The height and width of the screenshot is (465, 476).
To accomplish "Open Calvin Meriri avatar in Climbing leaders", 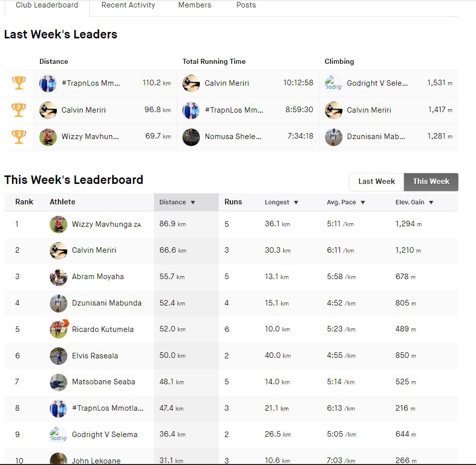I will [x=333, y=110].
